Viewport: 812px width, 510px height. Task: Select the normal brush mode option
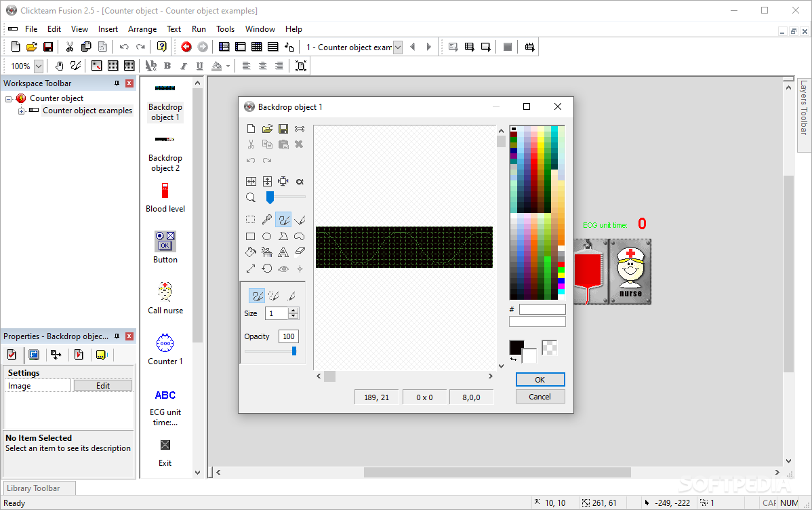tap(258, 296)
